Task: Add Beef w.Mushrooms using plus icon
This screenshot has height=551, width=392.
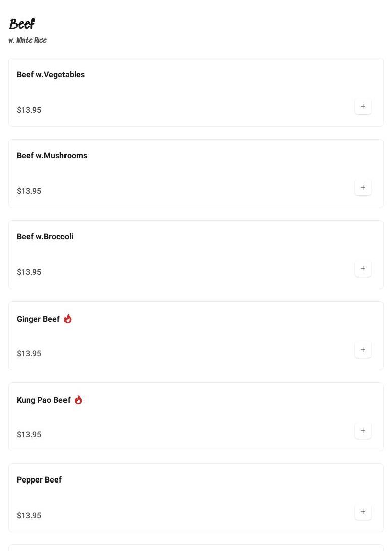Action: [x=363, y=187]
